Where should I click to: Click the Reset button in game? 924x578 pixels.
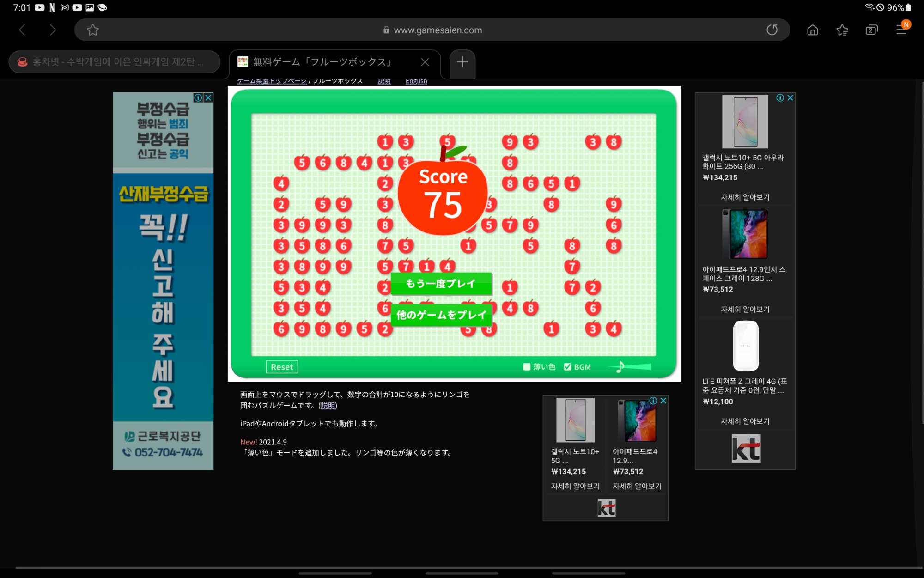click(282, 367)
